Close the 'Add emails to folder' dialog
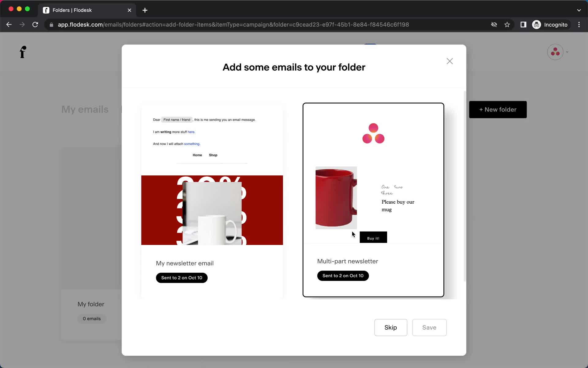Image resolution: width=588 pixels, height=368 pixels. tap(450, 61)
